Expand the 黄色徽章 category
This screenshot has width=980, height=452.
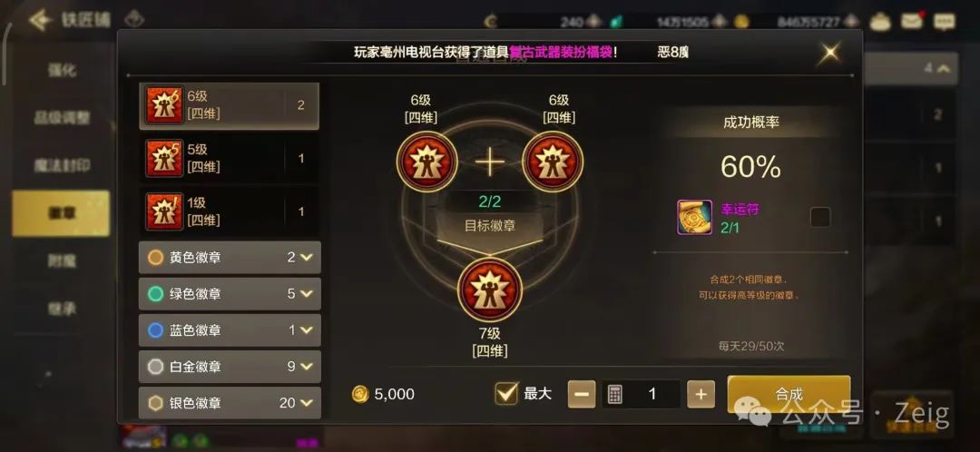[230, 258]
